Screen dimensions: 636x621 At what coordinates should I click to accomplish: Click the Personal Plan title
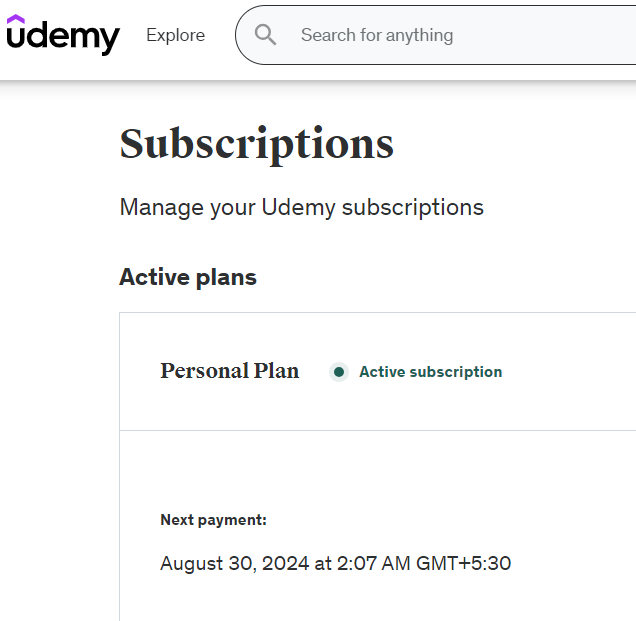[229, 371]
